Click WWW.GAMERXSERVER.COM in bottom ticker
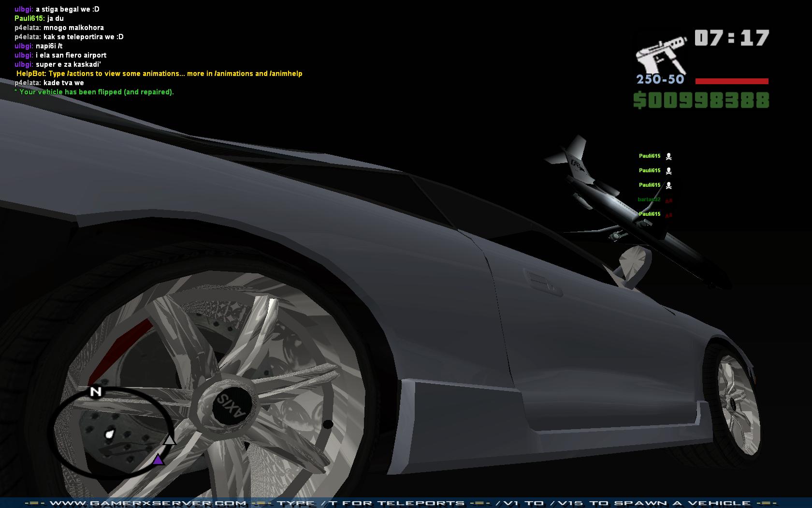 coord(148,503)
